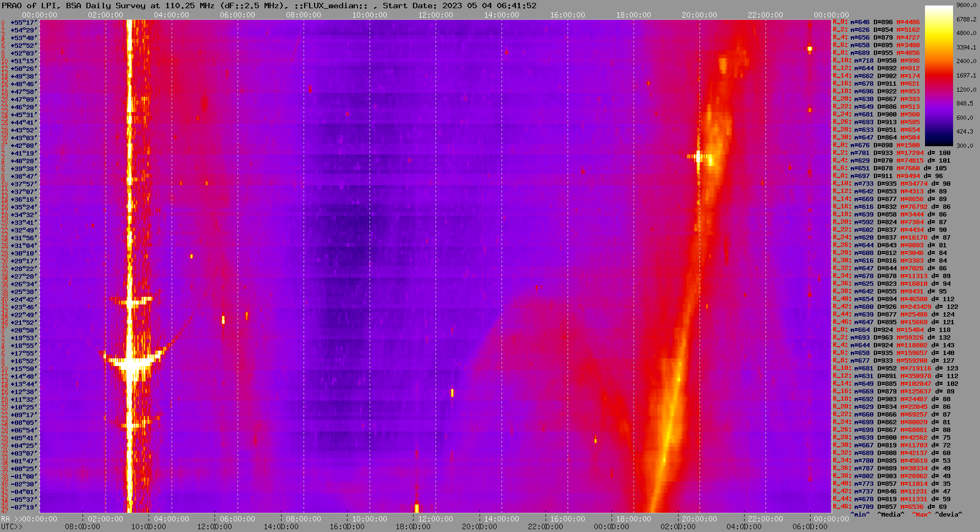Select the color scale value 2400.0
Image resolution: width=980 pixels, height=532 pixels.
tap(967, 61)
